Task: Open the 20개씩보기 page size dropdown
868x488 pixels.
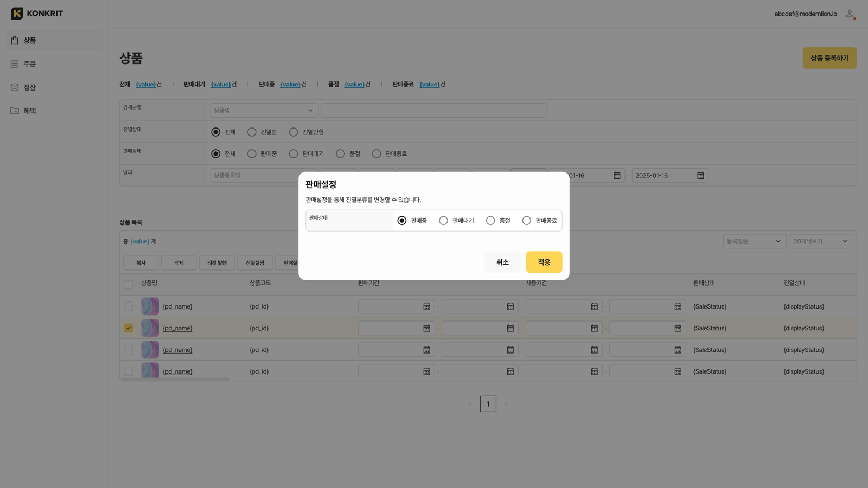Action: coord(821,241)
